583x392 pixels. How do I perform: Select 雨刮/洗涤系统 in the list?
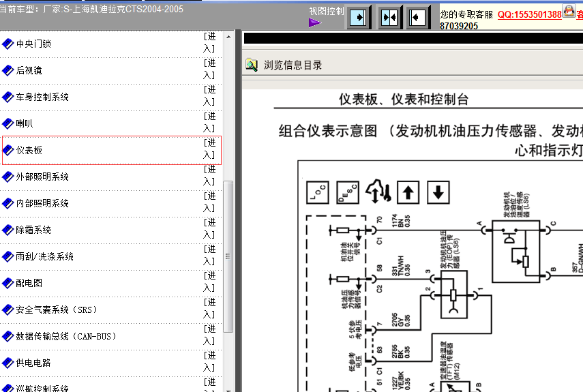(44, 256)
